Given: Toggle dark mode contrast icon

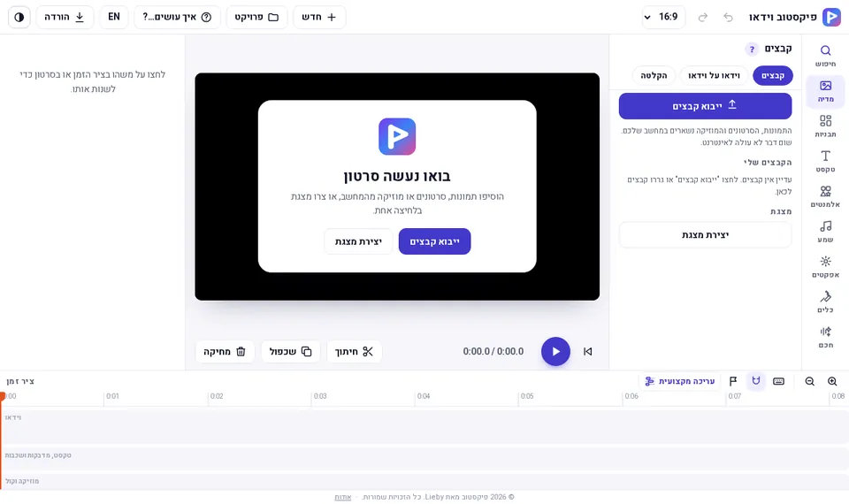Looking at the screenshot, I should (x=19, y=18).
